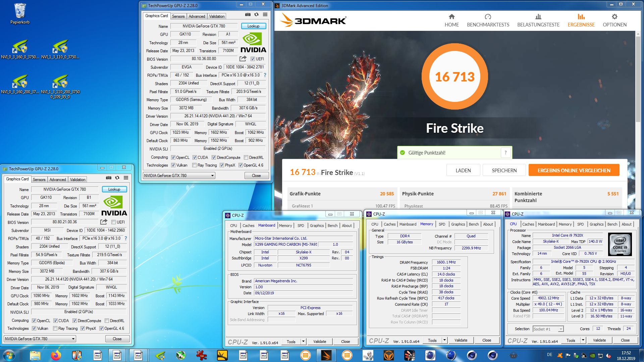Click the 16 713 score circle
This screenshot has width=644, height=362.
tap(454, 77)
